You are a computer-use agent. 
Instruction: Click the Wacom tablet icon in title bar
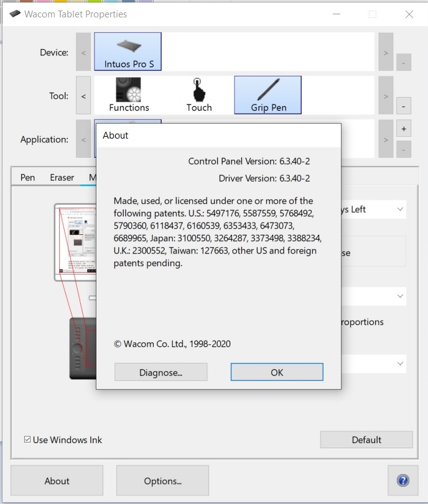(15, 14)
